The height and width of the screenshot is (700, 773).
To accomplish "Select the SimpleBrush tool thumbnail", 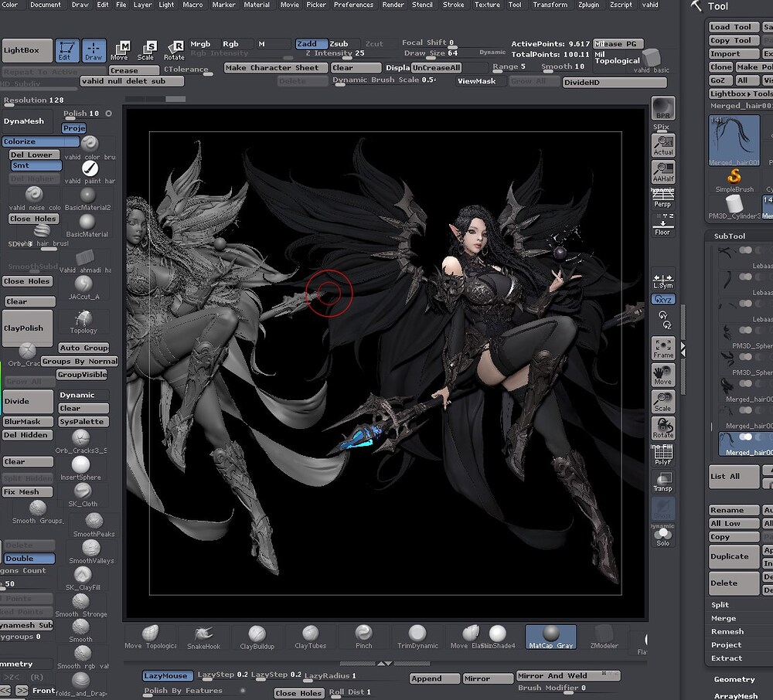I will [734, 180].
